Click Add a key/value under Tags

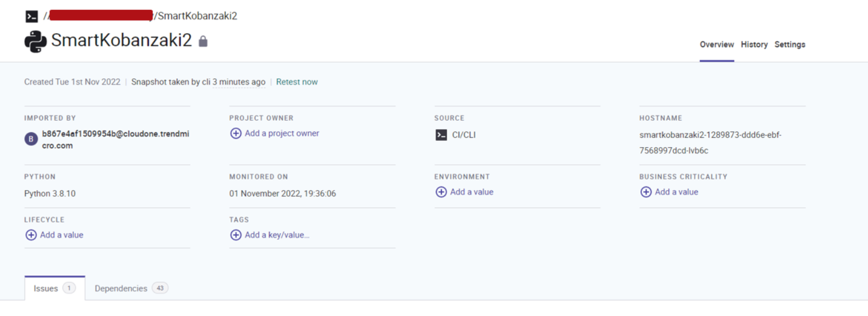click(277, 235)
